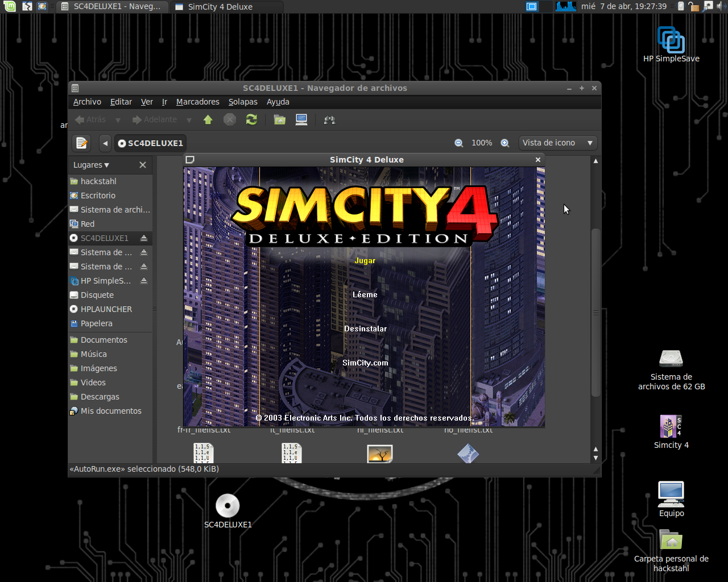Image resolution: width=728 pixels, height=582 pixels.
Task: Zoom in on the icon view
Action: tap(504, 143)
